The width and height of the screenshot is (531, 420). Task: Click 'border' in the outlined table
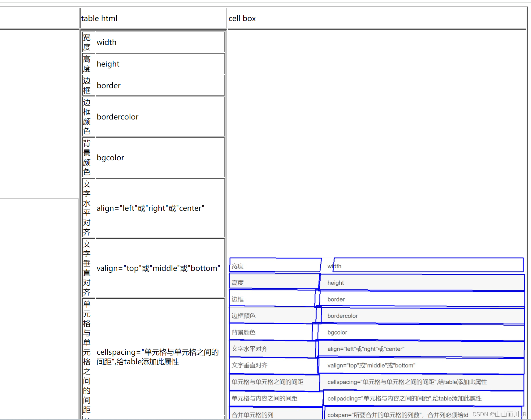coord(336,299)
